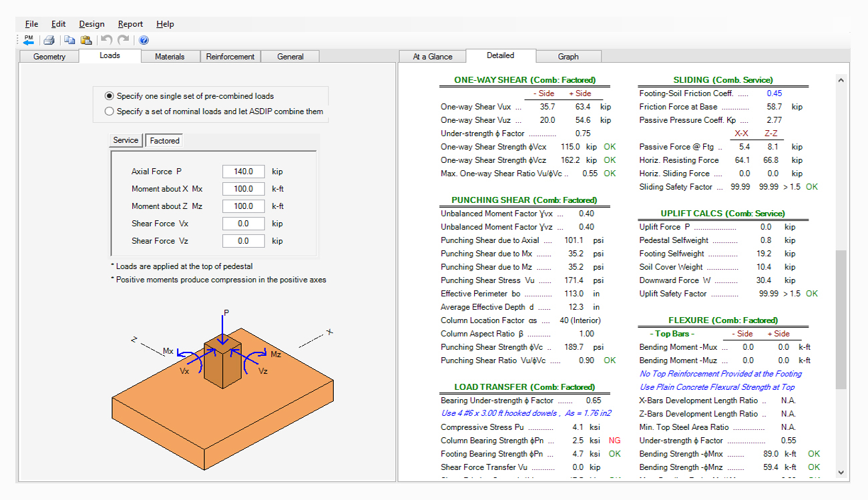
Task: Open the At a Glance results tab
Action: (432, 57)
